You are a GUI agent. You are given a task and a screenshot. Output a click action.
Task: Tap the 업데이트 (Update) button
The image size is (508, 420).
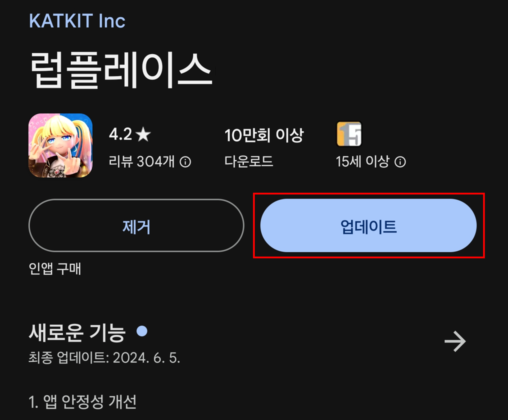[x=368, y=225]
